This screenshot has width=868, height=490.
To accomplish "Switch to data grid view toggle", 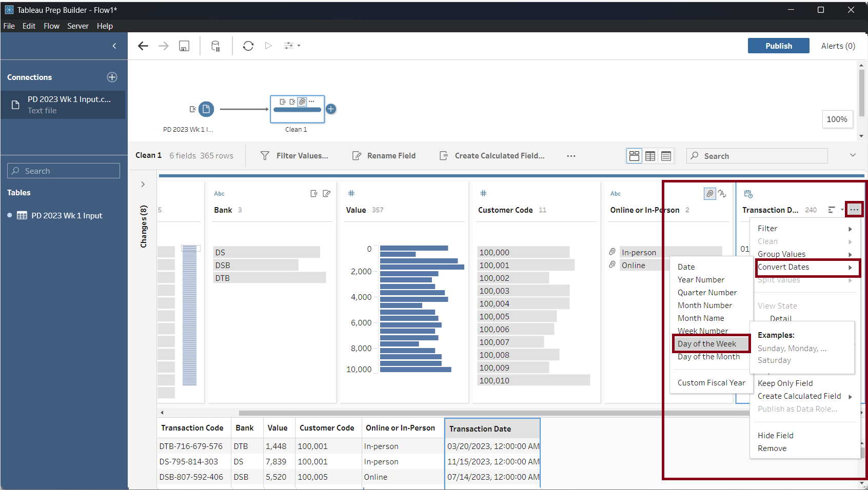I will click(x=650, y=156).
